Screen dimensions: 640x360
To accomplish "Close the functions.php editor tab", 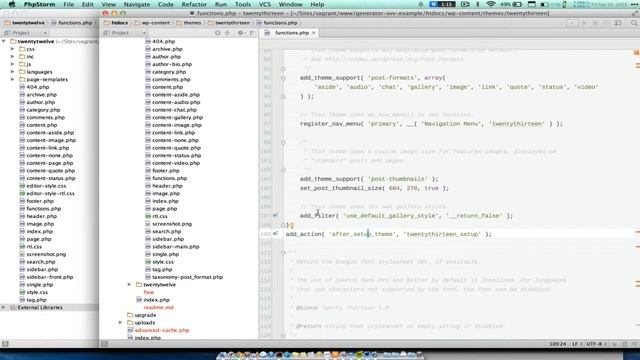I will tap(313, 33).
